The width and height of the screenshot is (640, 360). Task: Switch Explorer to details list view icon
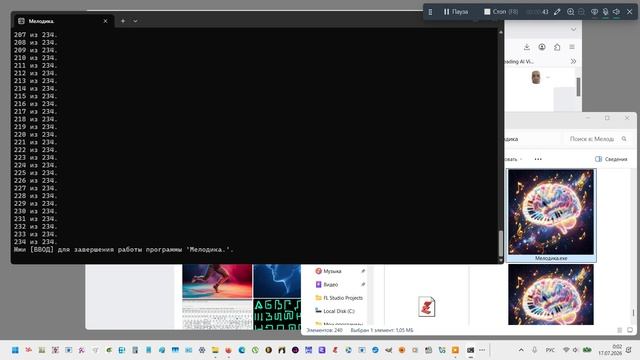(x=620, y=330)
